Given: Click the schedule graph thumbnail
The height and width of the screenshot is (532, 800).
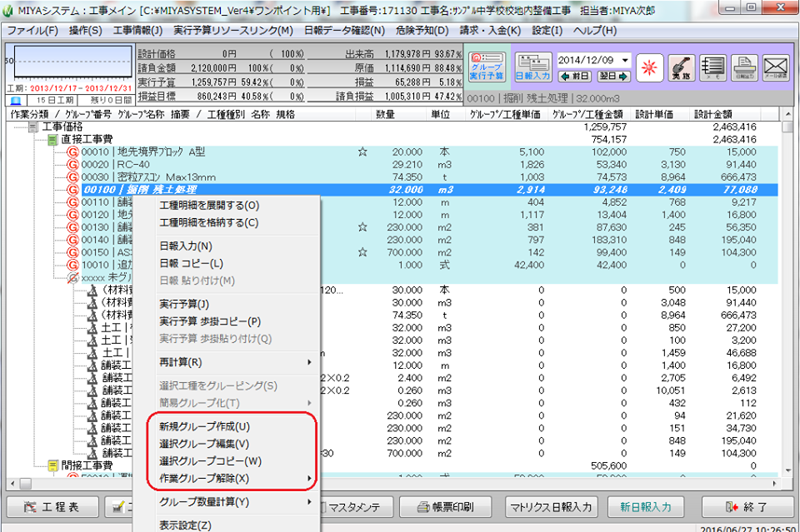Looking at the screenshot, I should coord(72,61).
